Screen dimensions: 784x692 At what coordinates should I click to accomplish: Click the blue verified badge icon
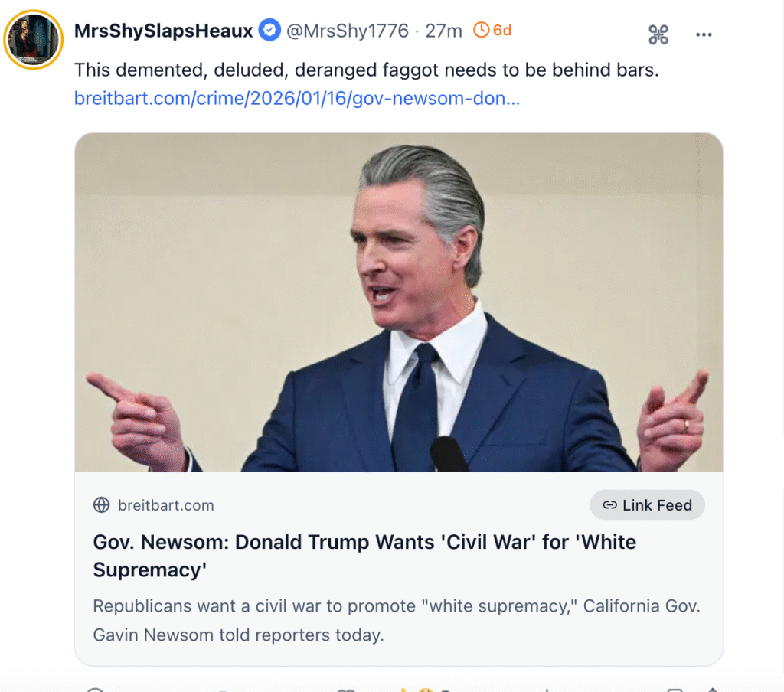coord(269,31)
